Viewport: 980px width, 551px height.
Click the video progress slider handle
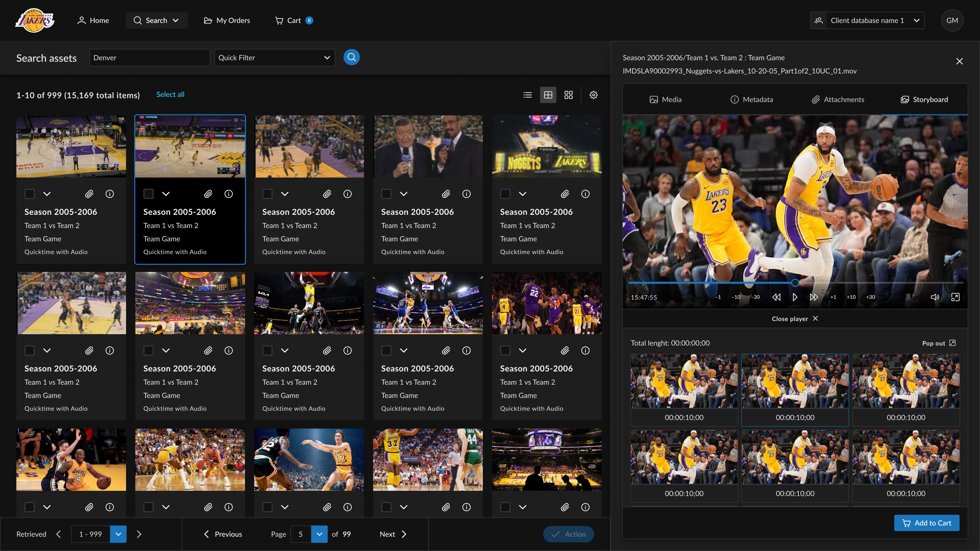tap(795, 283)
